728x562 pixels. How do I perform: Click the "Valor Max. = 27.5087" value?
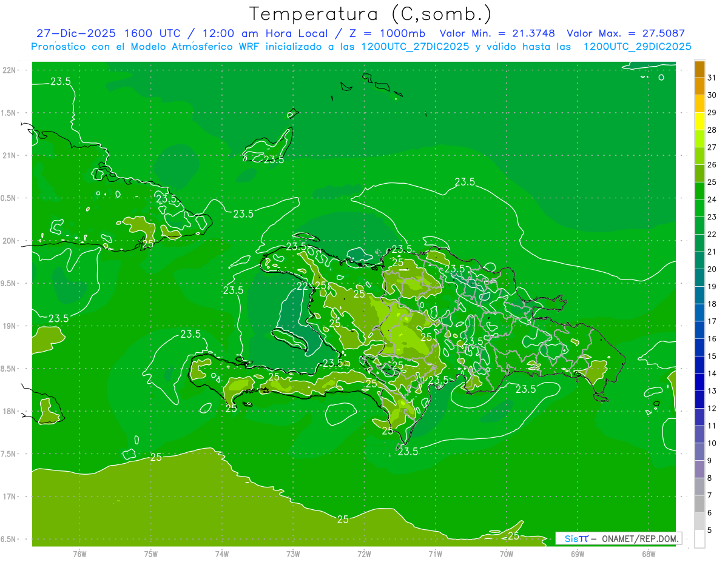click(625, 33)
